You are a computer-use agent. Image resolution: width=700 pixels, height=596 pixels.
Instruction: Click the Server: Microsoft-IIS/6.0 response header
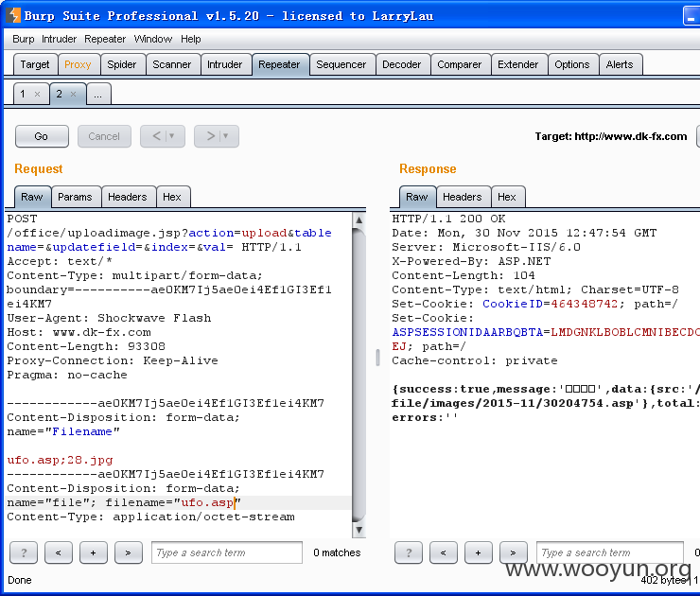[x=485, y=247]
